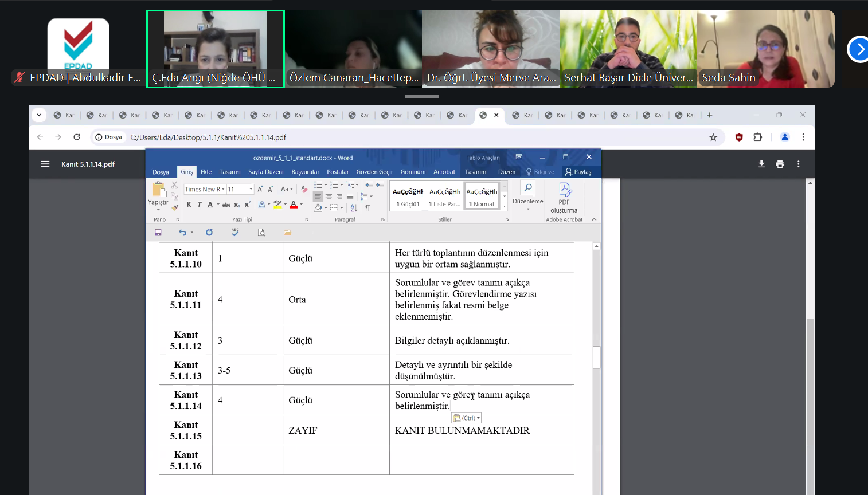Image resolution: width=868 pixels, height=495 pixels.
Task: Open print preview from the quick access toolbar
Action: point(261,233)
